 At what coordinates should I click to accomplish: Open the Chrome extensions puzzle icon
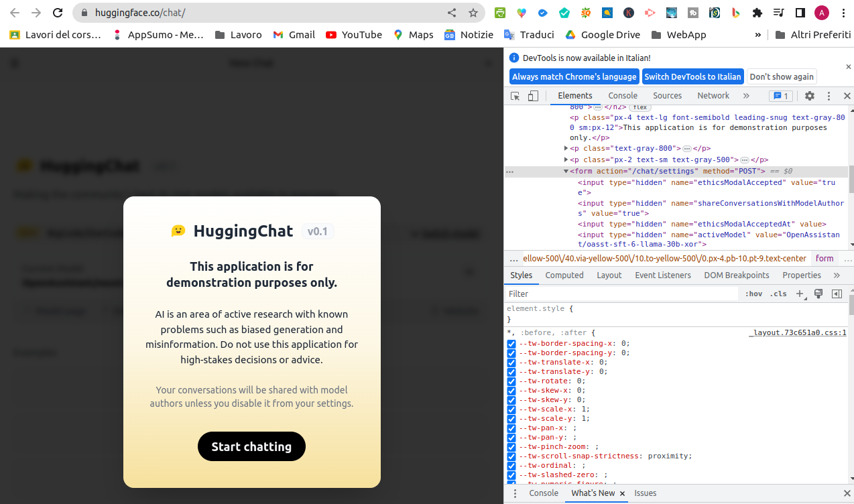(x=757, y=13)
